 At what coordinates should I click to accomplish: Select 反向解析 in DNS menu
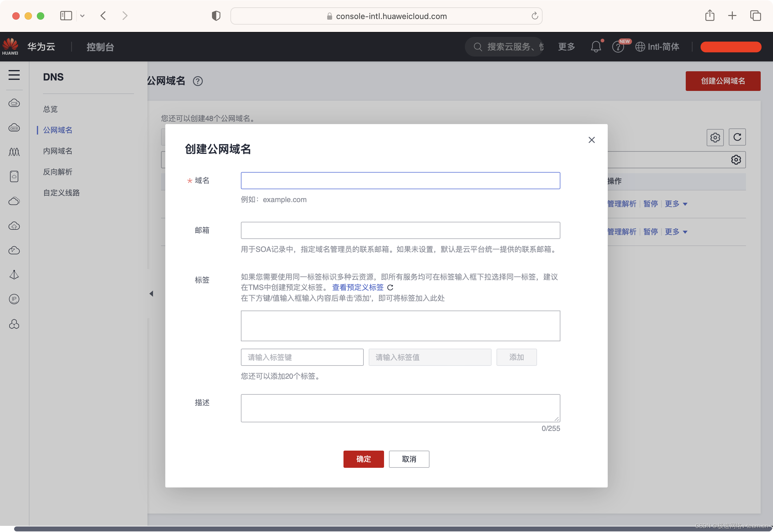[58, 172]
